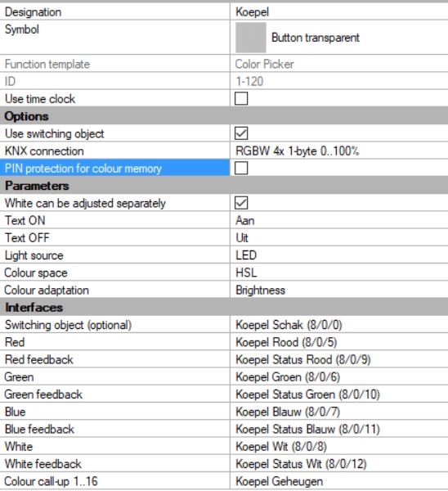
Task: Select the Colour adaptation Brightness value
Action: 339,290
